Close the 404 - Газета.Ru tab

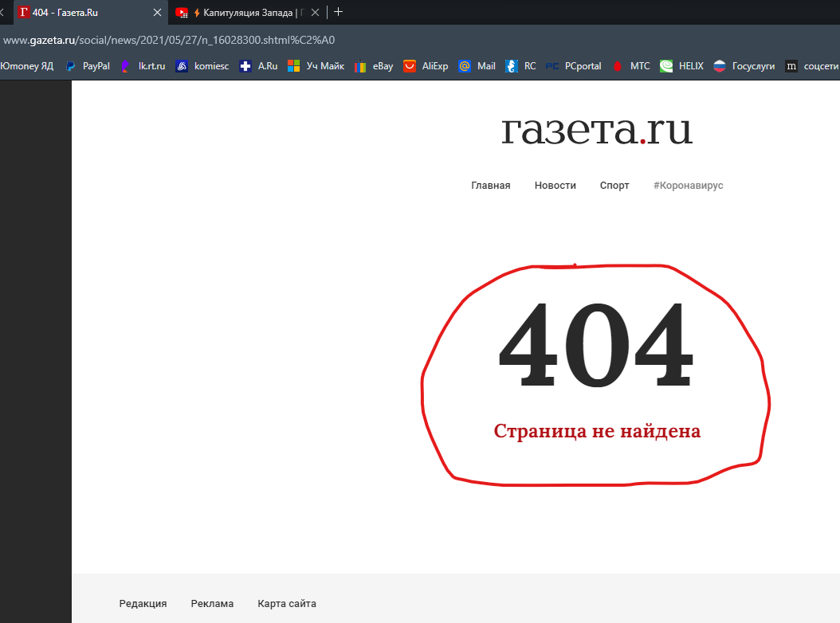click(157, 13)
